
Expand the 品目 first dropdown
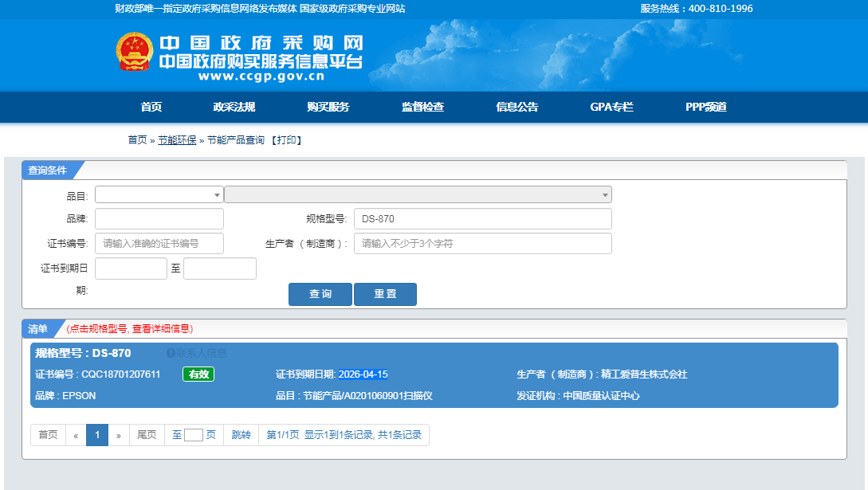159,194
